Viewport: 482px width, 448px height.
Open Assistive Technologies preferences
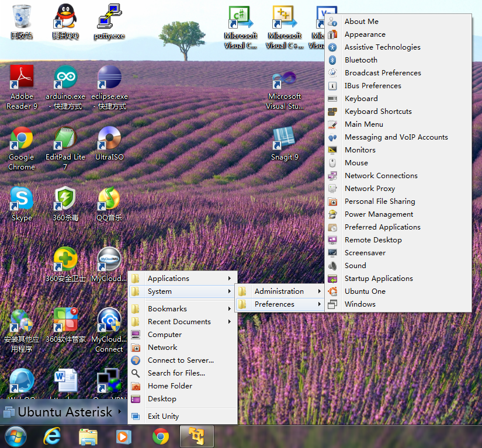[398, 47]
